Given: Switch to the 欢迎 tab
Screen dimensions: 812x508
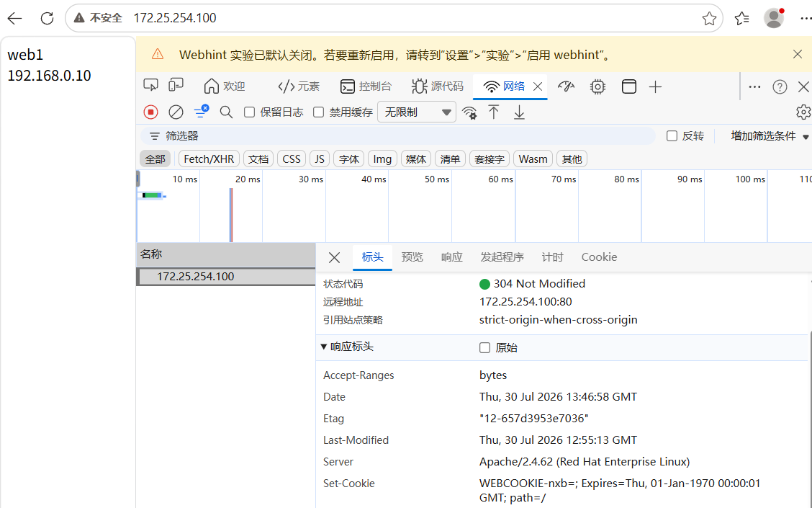Looking at the screenshot, I should click(x=225, y=86).
